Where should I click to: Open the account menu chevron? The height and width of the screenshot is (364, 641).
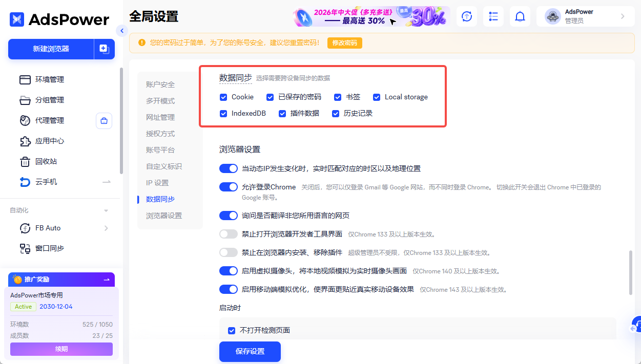623,16
